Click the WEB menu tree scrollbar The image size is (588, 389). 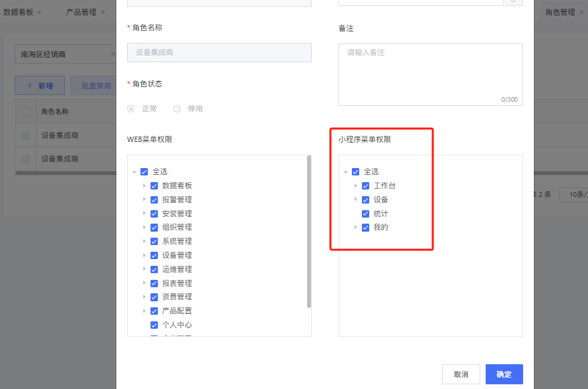click(309, 231)
